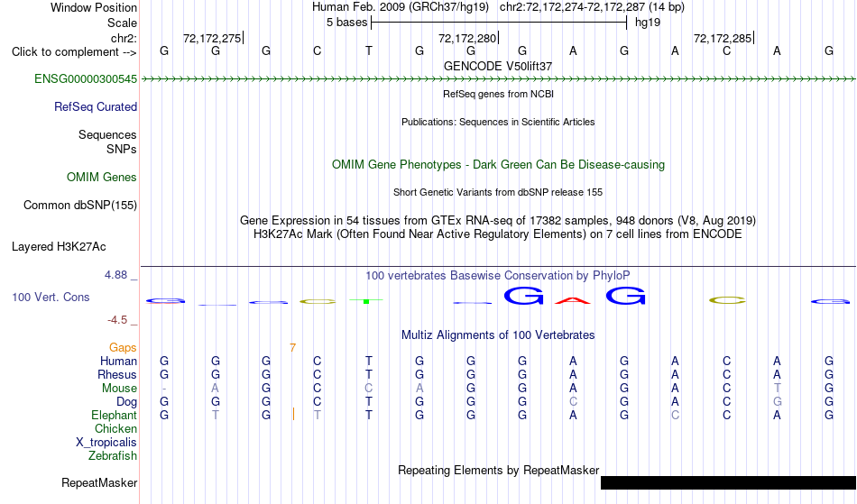
Task: Click the green ENSG00000300545 arrow track line
Action: 498,79
